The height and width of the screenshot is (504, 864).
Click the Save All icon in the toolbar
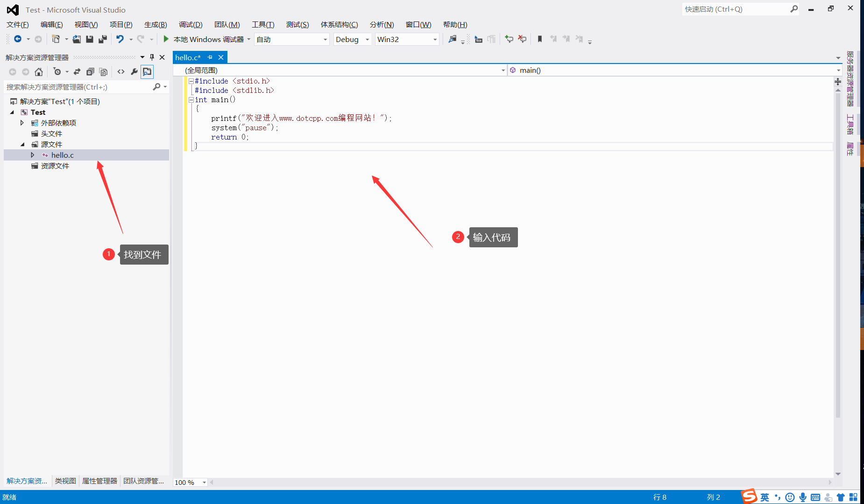point(103,39)
